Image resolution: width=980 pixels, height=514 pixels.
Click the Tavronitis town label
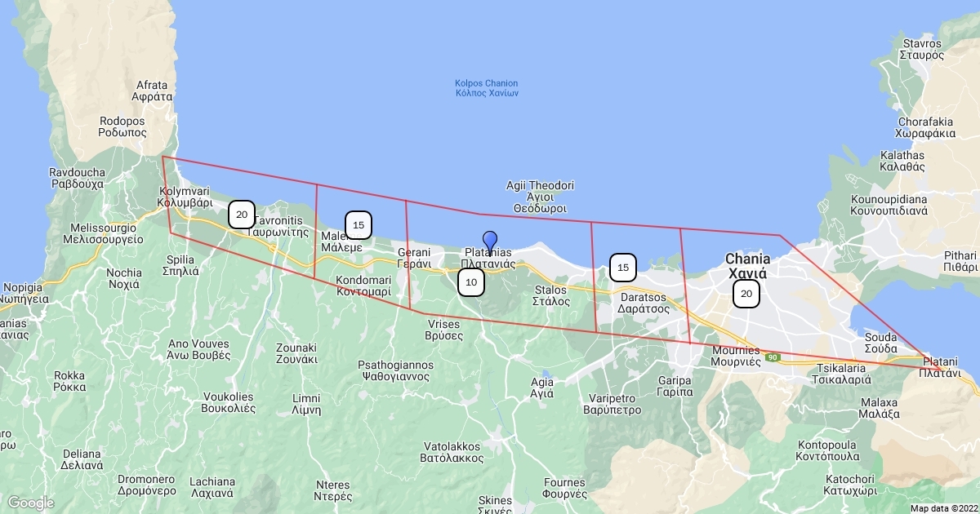278,226
